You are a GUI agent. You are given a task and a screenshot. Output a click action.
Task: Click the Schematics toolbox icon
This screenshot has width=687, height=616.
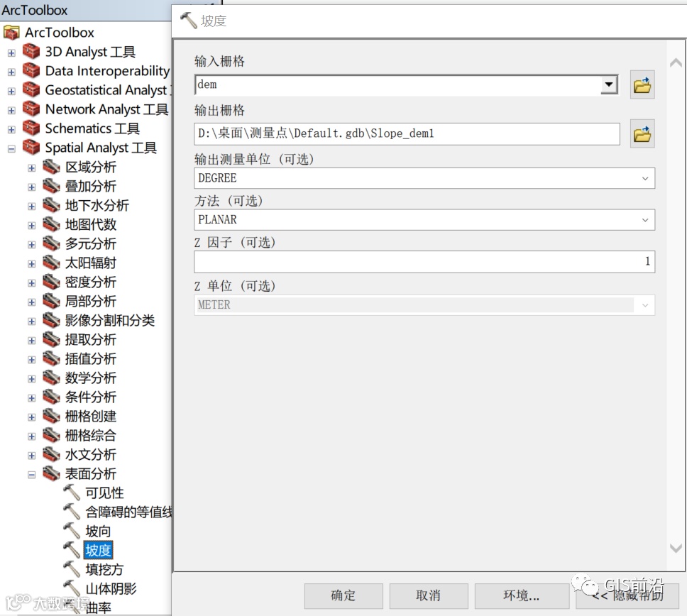31,128
